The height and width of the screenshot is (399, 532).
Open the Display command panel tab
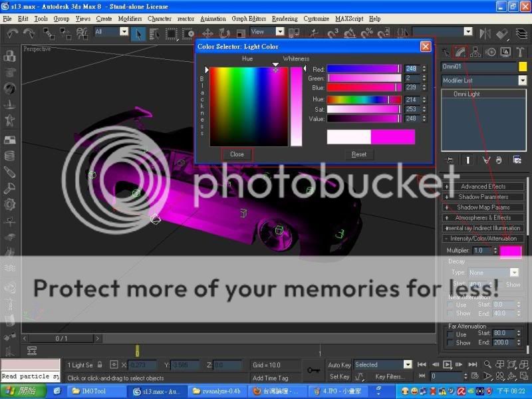[505, 51]
